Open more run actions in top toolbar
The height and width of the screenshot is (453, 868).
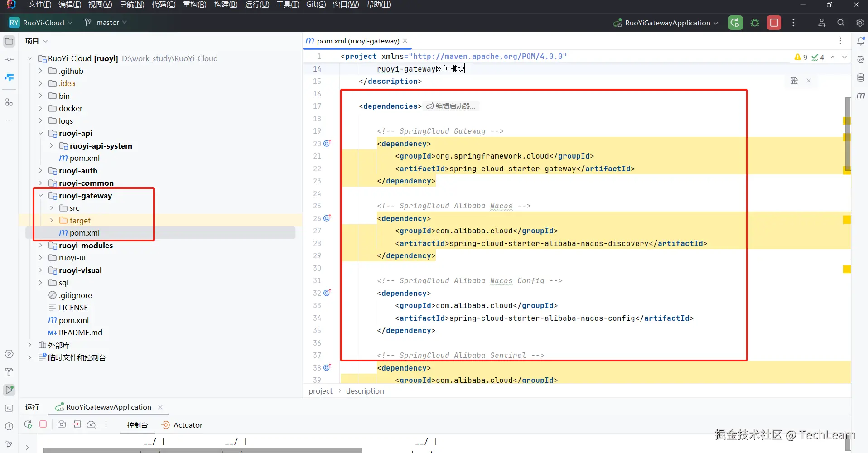click(793, 23)
